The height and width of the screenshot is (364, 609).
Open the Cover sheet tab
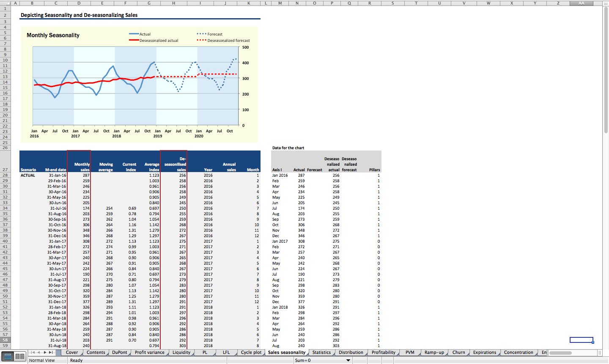[72, 352]
